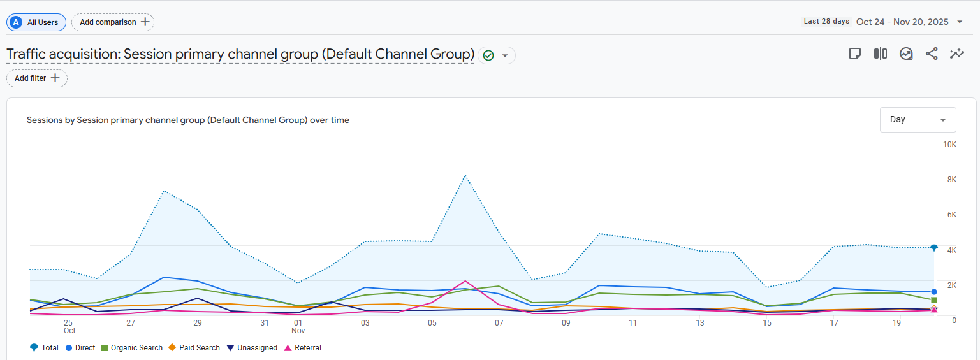980x360 pixels.
Task: Open the annotations note icon
Action: pos(856,54)
